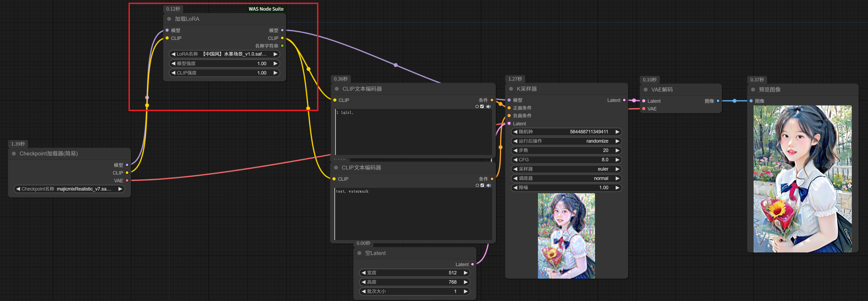Click speaker icon in negative prompt encoder
The image size is (868, 301).
pos(489,185)
